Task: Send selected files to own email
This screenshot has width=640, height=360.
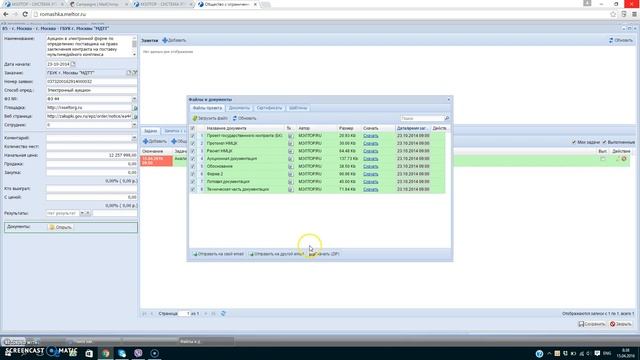Action: 218,254
